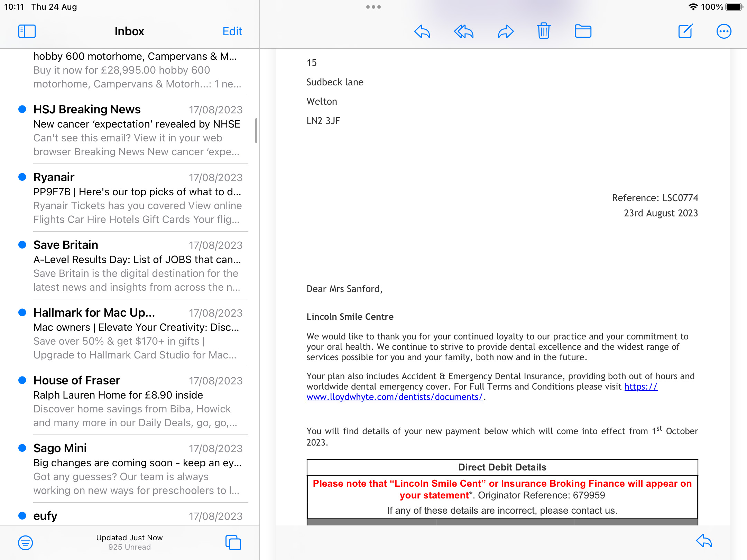Click the Reply All icon
This screenshot has height=560, width=747.
pos(463,31)
